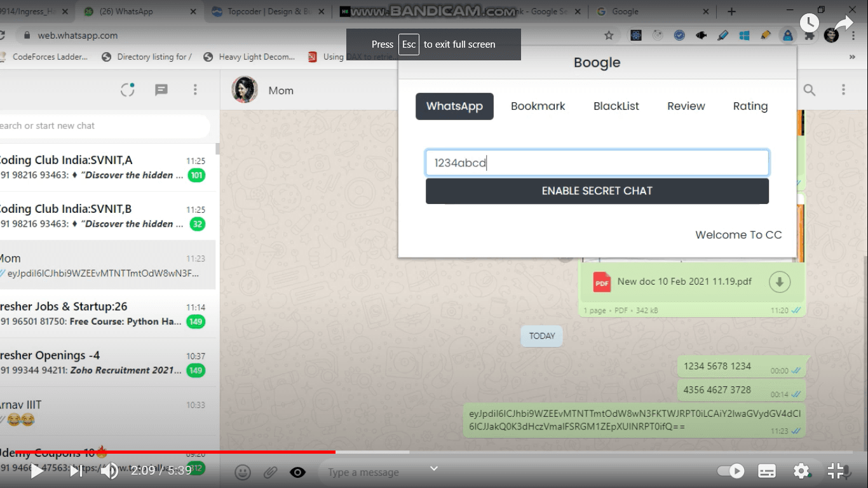Switch to the Topcoder browser tab

pos(268,11)
